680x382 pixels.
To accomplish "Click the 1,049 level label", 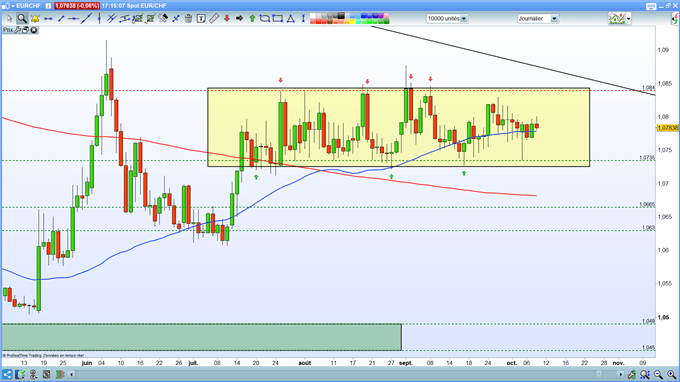I will tap(648, 321).
